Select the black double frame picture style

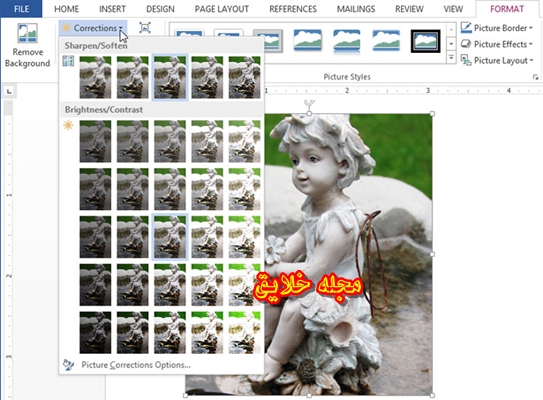[425, 41]
